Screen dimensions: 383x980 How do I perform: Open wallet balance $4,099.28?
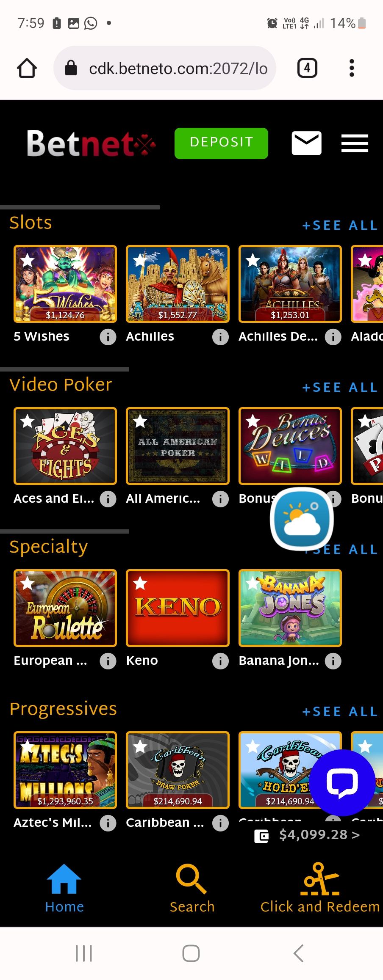point(307,835)
